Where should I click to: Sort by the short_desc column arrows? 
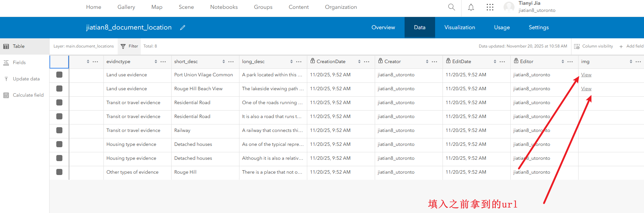coord(223,62)
